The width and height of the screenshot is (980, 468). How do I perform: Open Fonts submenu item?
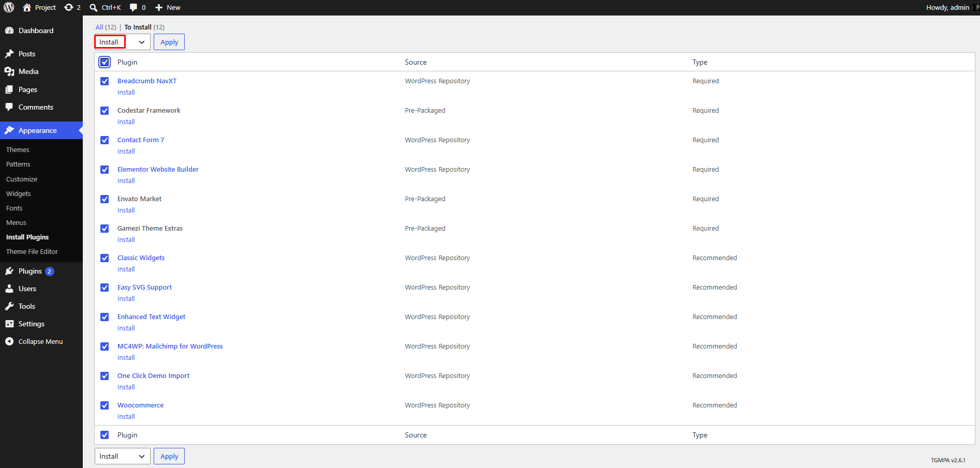click(x=14, y=208)
